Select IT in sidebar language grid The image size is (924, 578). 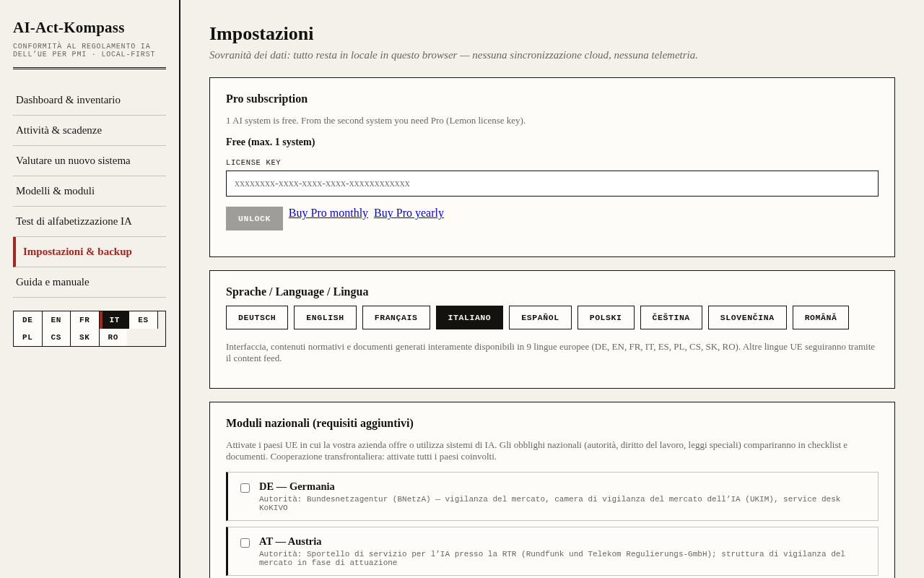(x=114, y=320)
